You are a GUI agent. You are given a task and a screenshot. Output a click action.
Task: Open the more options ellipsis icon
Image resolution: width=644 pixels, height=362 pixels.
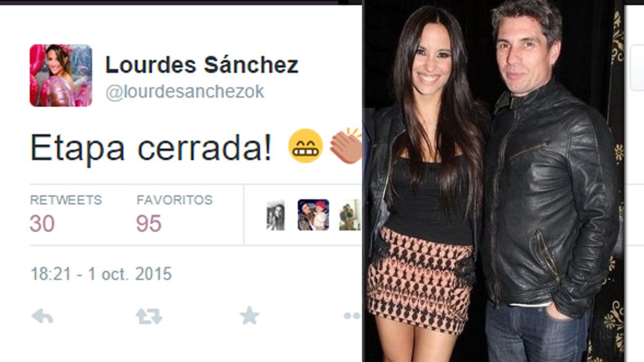coord(352,316)
